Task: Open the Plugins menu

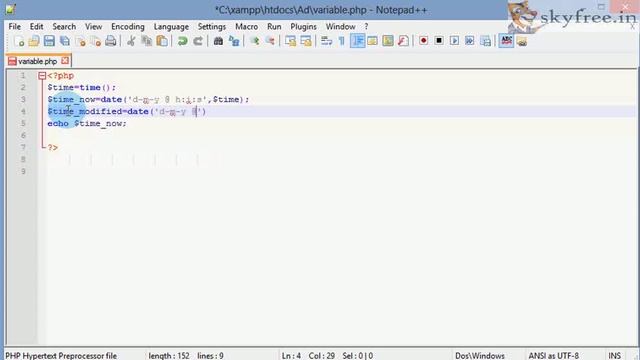Action: [303, 27]
